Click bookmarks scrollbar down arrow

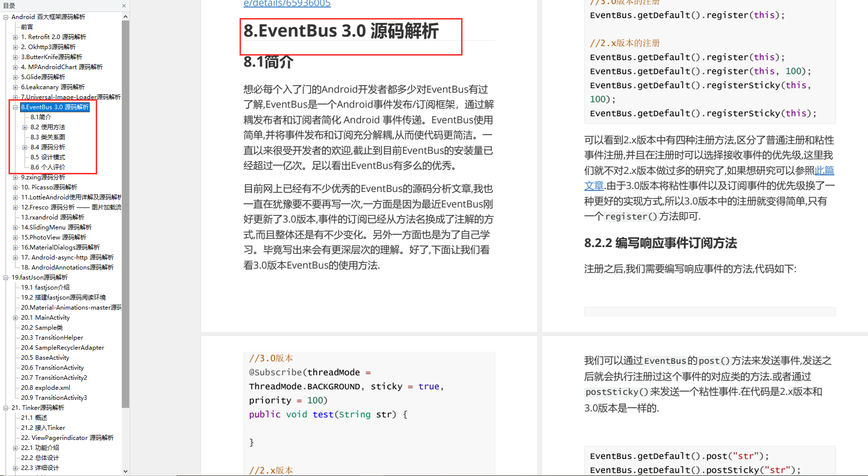pos(125,471)
